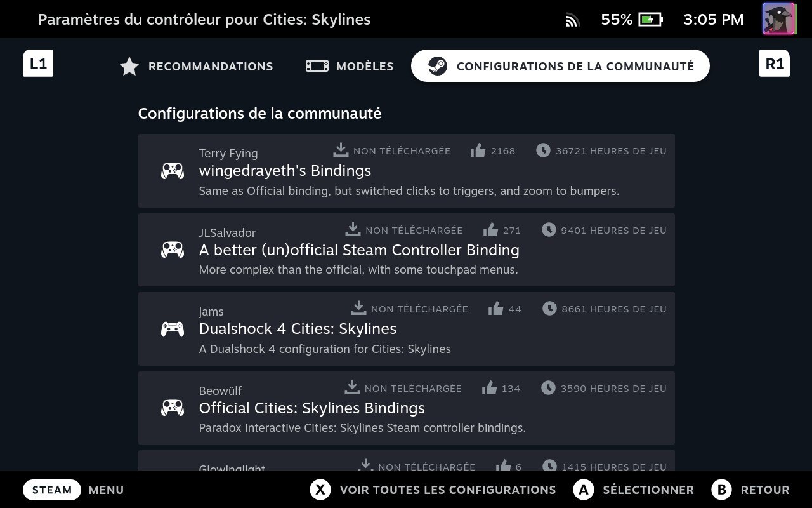This screenshot has height=508, width=812.
Task: Click the controller icon beside Modèles
Action: pos(317,66)
